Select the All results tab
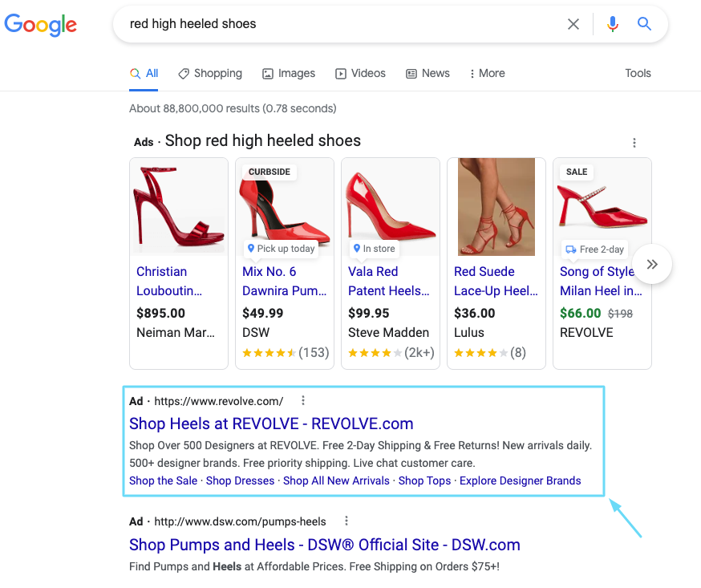The width and height of the screenshot is (701, 588). coord(144,73)
